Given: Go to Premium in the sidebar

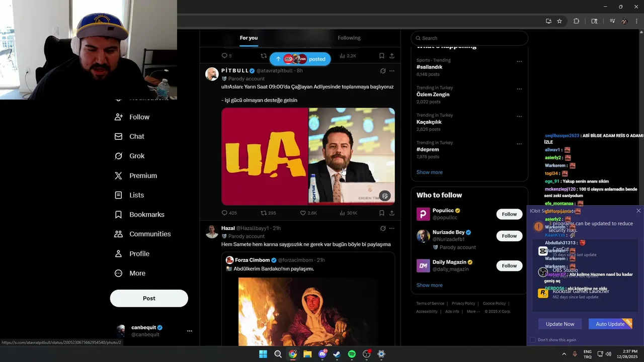Looking at the screenshot, I should (x=136, y=176).
